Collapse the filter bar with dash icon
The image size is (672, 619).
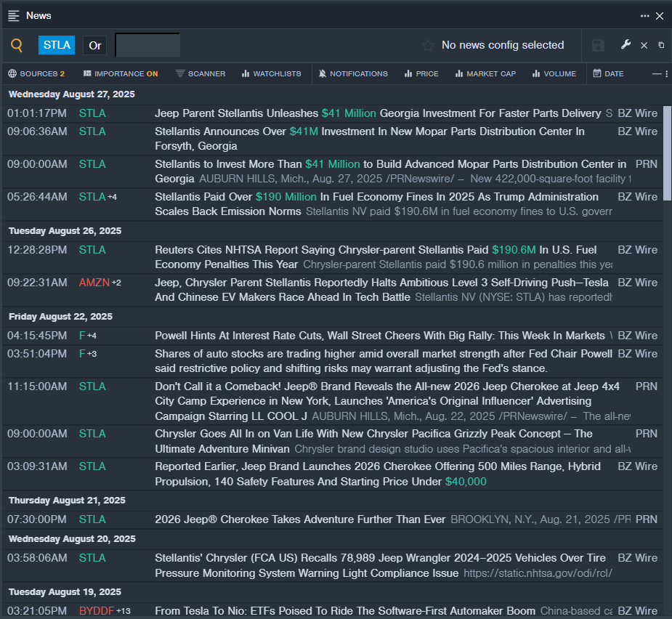[x=657, y=73]
